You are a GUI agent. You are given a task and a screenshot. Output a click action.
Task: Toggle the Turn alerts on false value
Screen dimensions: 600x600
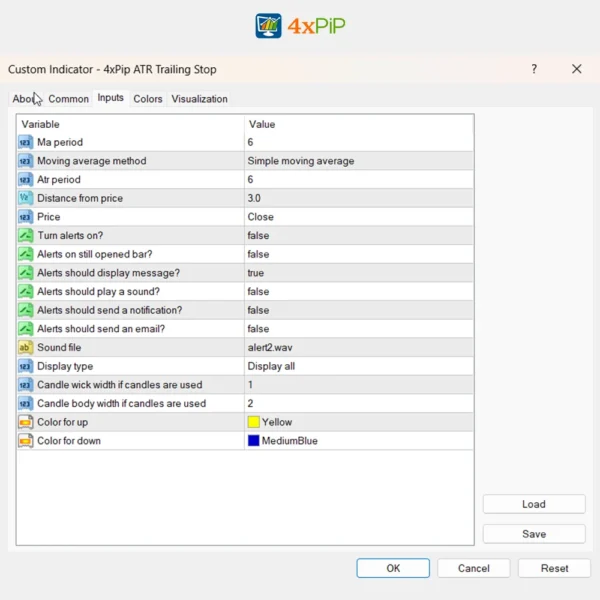pos(258,236)
